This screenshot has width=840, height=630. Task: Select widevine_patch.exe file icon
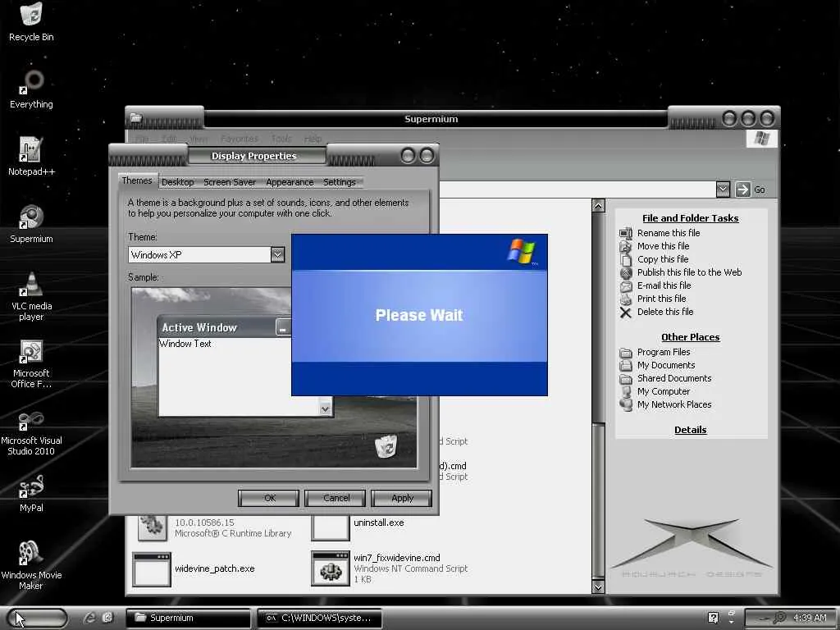[152, 569]
